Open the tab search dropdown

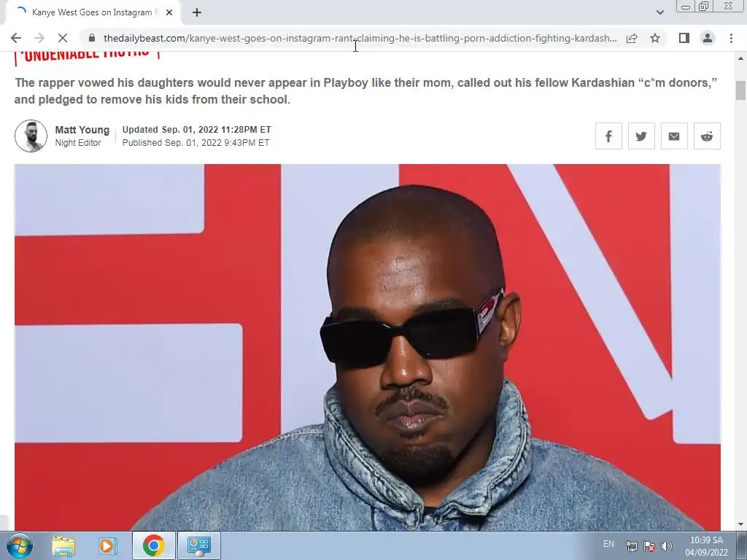[659, 12]
